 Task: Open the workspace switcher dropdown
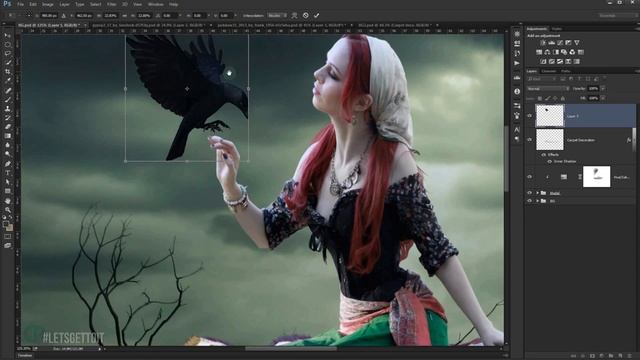tap(618, 16)
